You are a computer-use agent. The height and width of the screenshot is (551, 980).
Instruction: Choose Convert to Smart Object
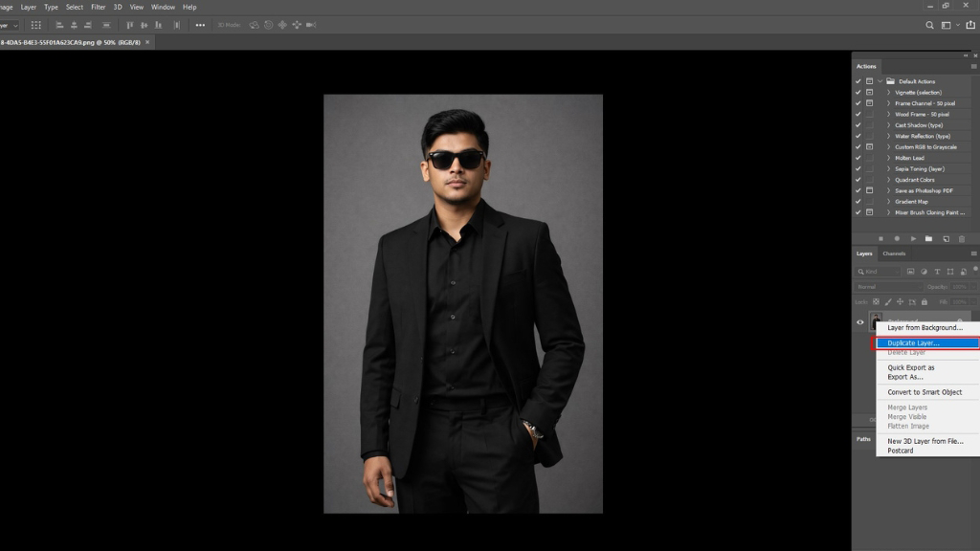pyautogui.click(x=927, y=392)
